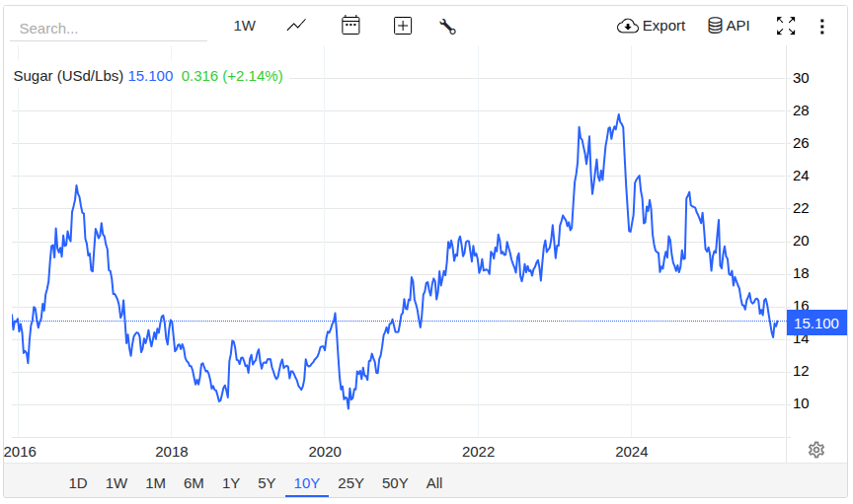Open the calendar date range picker
Viewport: 853px width, 504px height.
point(350,26)
